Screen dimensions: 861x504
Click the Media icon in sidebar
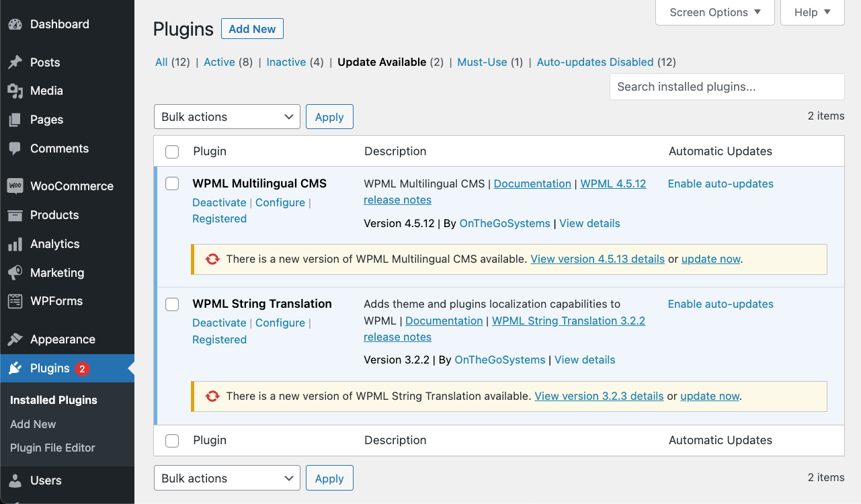tap(15, 91)
